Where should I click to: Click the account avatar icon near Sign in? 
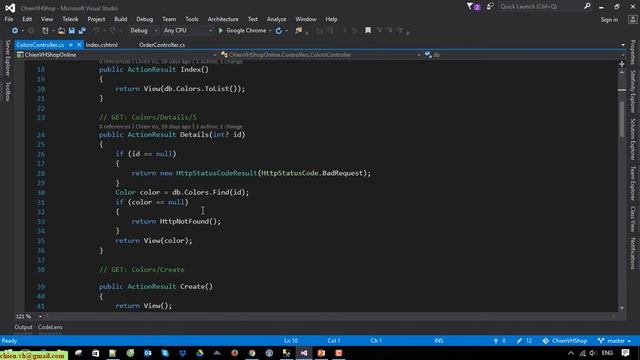[x=633, y=19]
